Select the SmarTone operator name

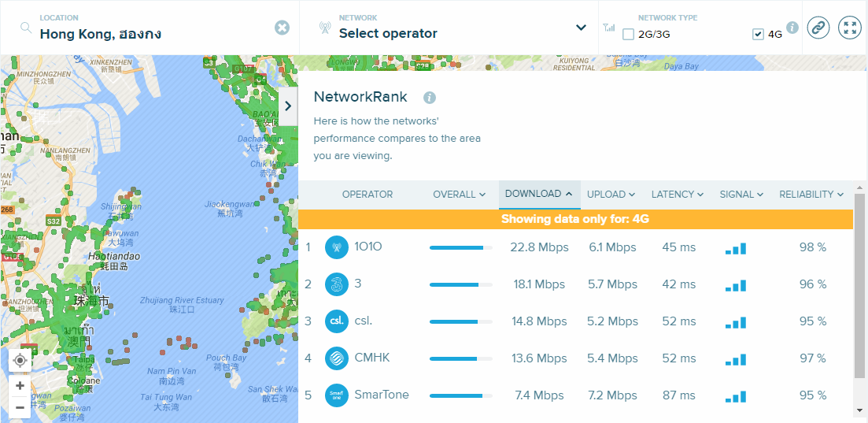tap(382, 395)
